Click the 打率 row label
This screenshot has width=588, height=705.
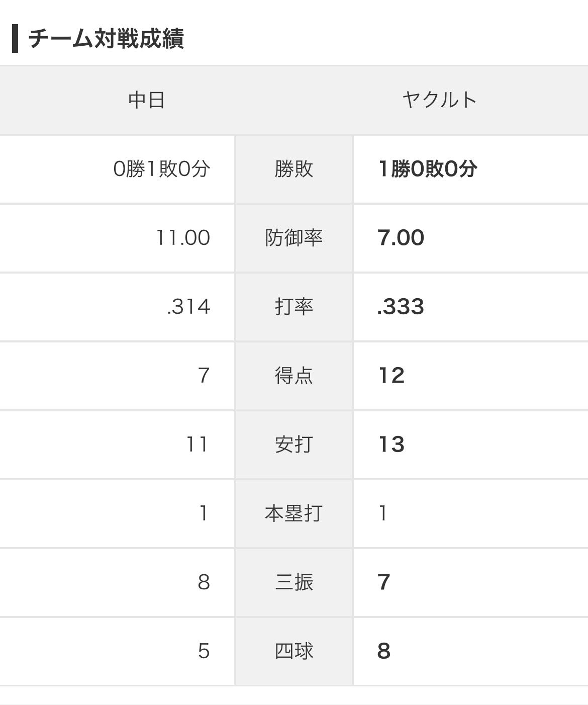(x=293, y=307)
